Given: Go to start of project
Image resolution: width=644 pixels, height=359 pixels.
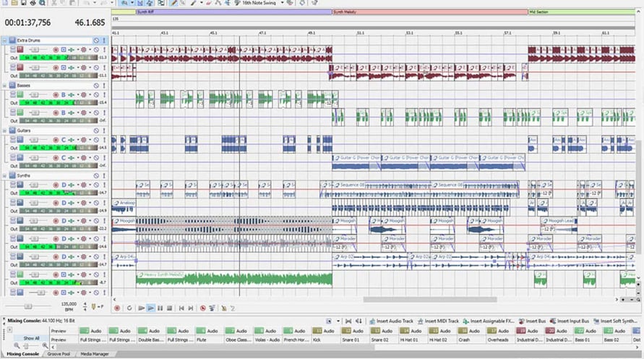Looking at the screenshot, I should click(x=181, y=308).
